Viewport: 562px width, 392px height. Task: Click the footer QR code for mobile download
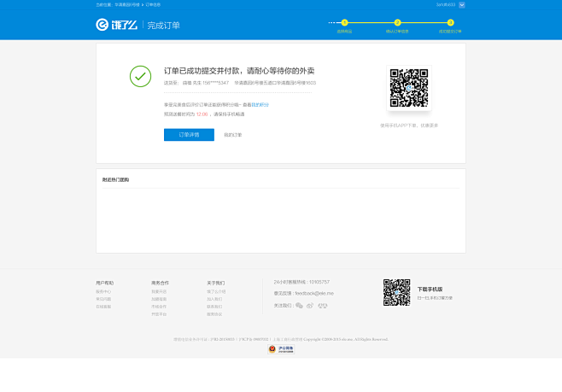pos(397,292)
